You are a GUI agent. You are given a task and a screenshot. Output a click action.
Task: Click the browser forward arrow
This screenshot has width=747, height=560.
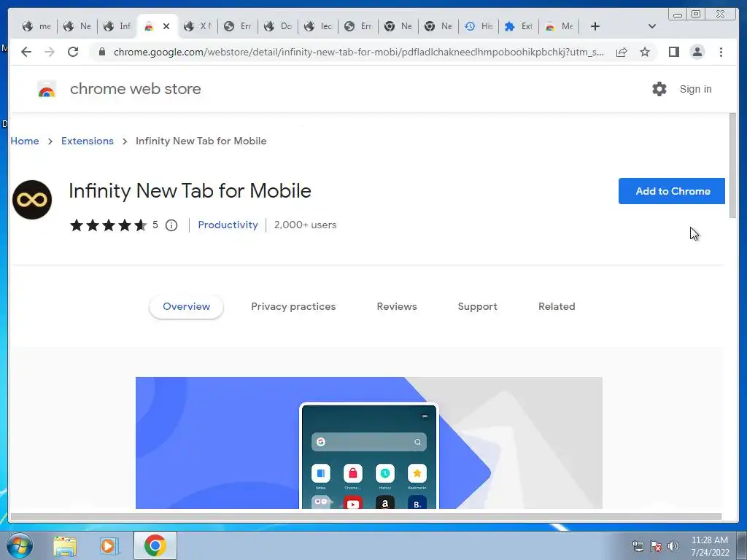[50, 52]
